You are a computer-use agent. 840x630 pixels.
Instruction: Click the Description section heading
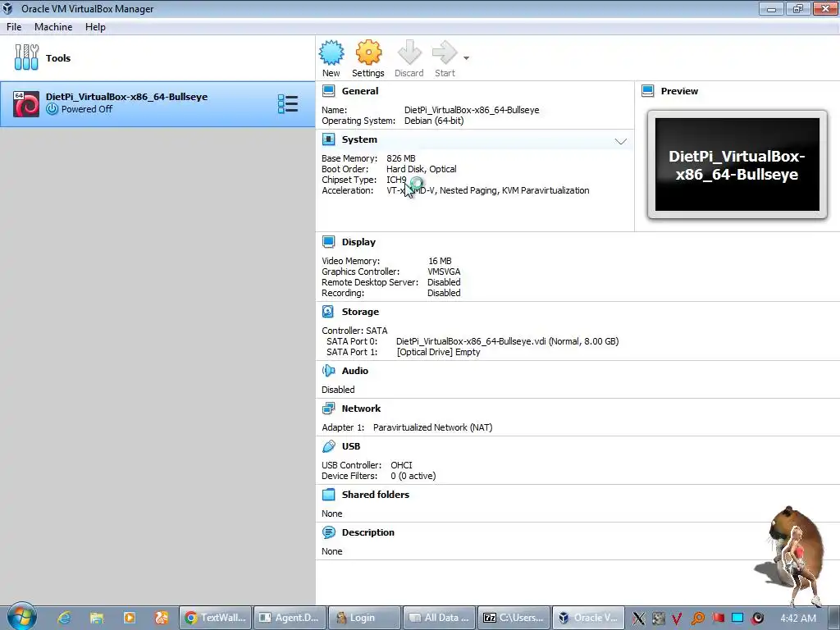point(368,532)
